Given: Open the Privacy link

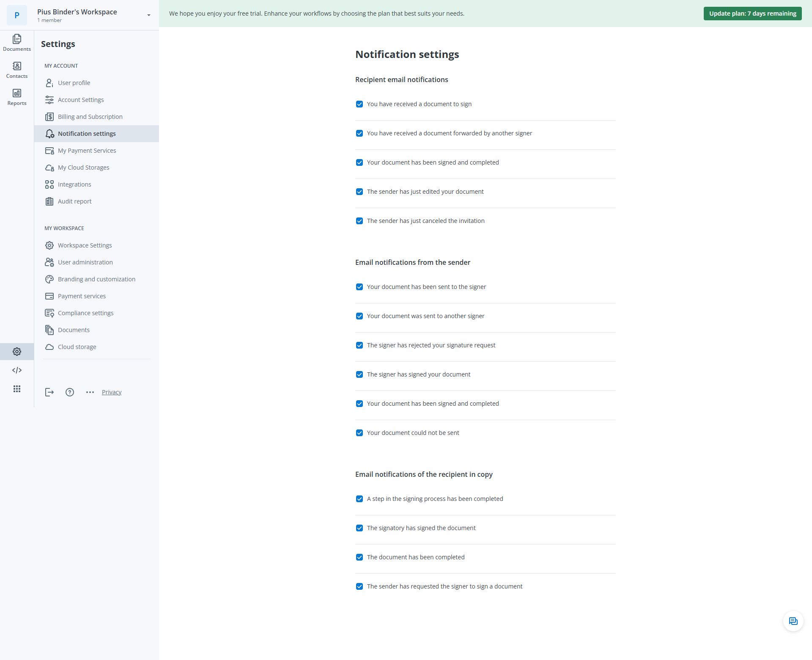Looking at the screenshot, I should pyautogui.click(x=112, y=392).
